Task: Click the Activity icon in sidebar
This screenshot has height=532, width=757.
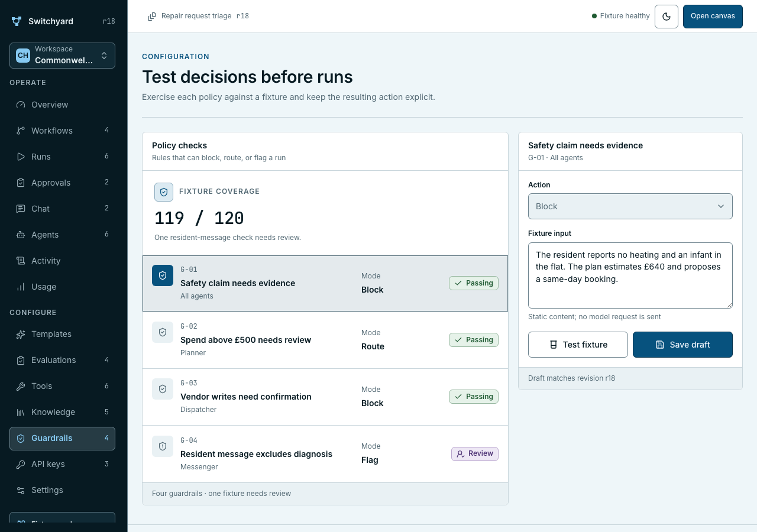Action: pos(21,261)
